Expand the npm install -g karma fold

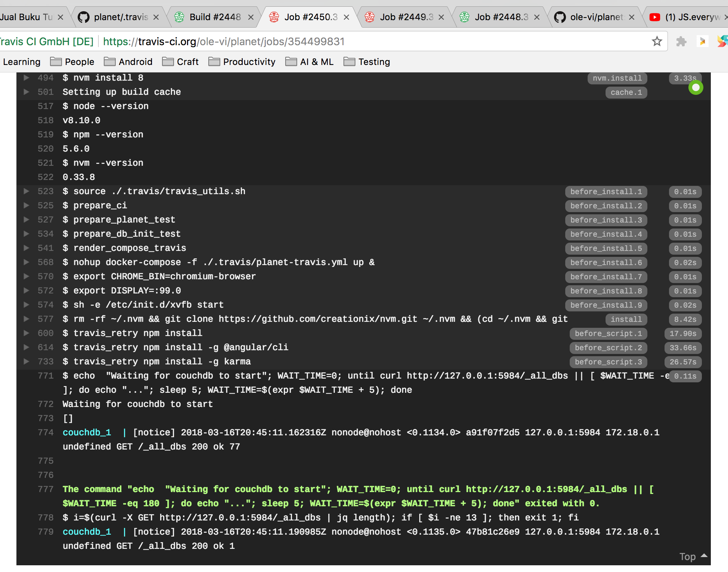(27, 361)
